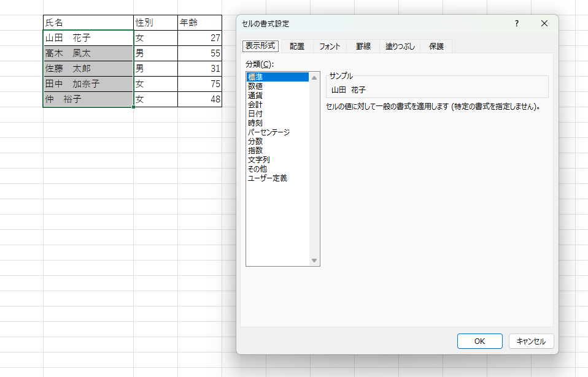Click the age cell showing 75

click(x=199, y=84)
